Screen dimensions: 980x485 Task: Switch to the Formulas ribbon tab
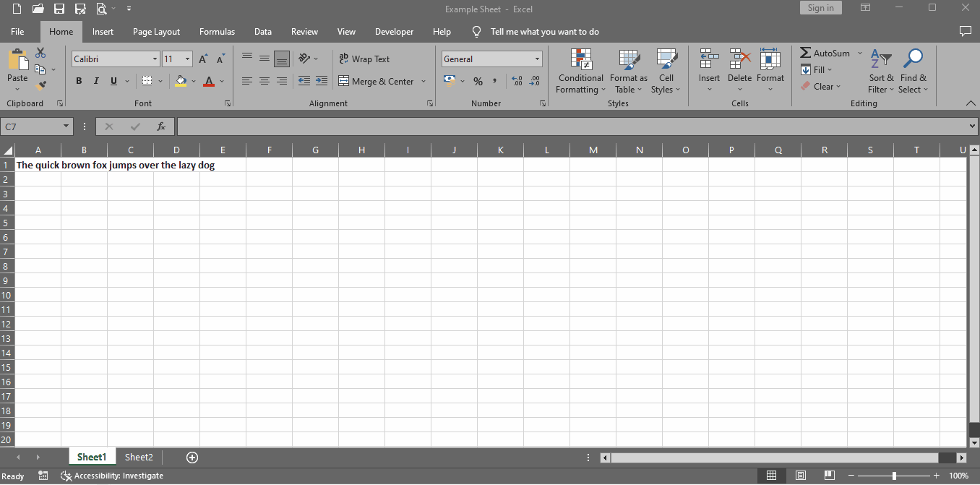pyautogui.click(x=217, y=32)
